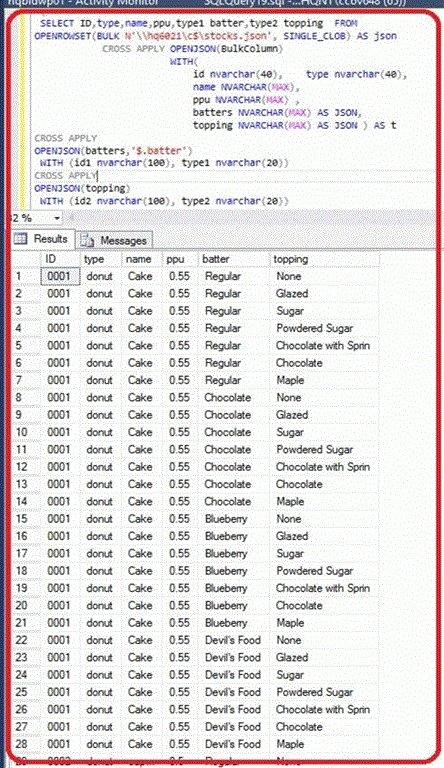Image resolution: width=444 pixels, height=768 pixels.
Task: Click the ID column header
Action: pos(60,259)
